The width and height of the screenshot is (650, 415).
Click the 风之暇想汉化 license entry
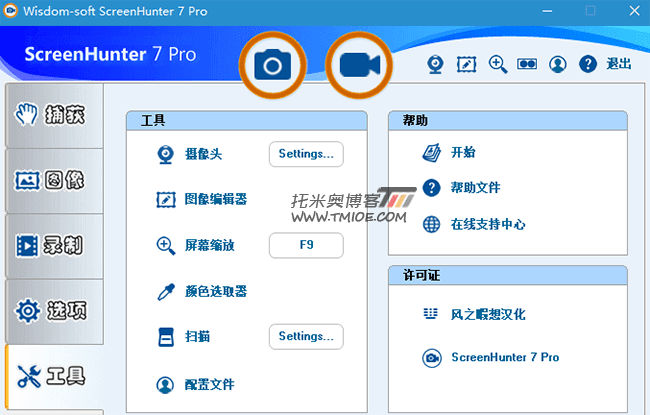[x=488, y=315]
